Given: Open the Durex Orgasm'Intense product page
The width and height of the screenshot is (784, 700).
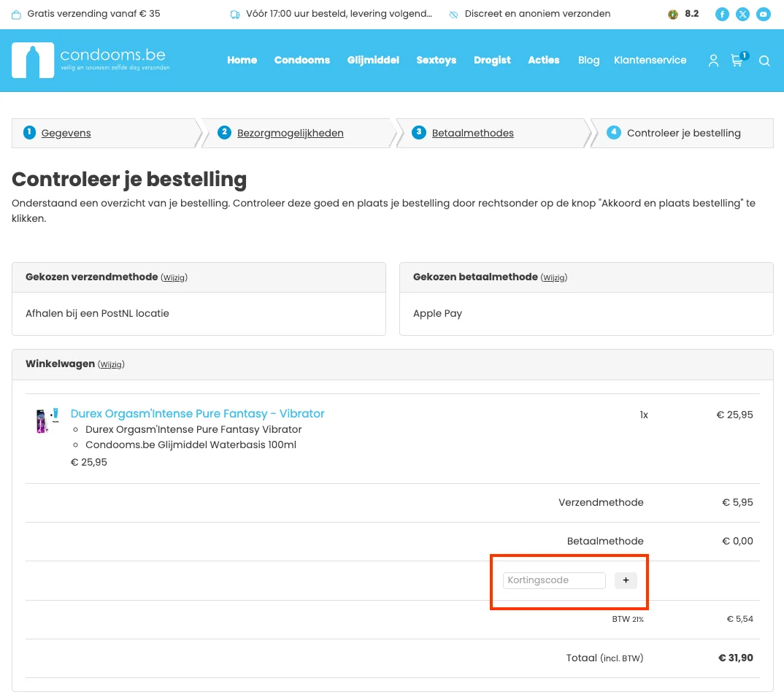Looking at the screenshot, I should tap(196, 413).
